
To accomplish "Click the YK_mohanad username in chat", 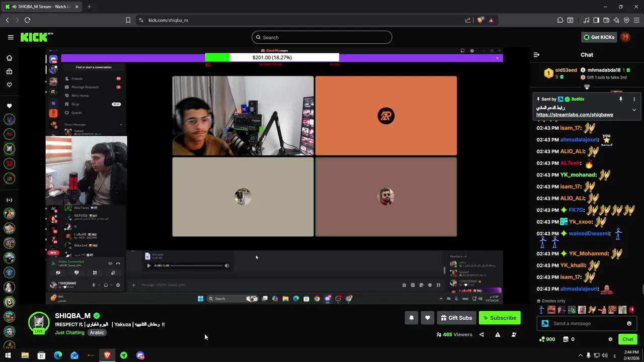I will point(579,175).
